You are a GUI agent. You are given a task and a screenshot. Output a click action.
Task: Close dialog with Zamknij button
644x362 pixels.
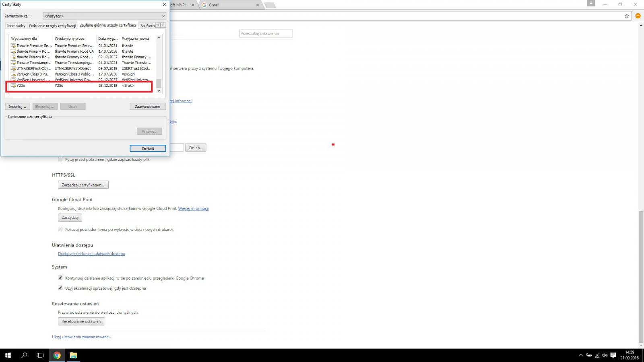tap(148, 148)
